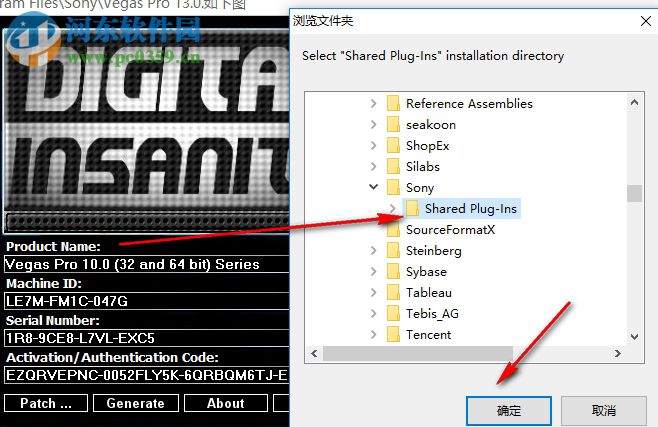Select the Tableau folder icon
This screenshot has width=658, height=427.
(393, 292)
